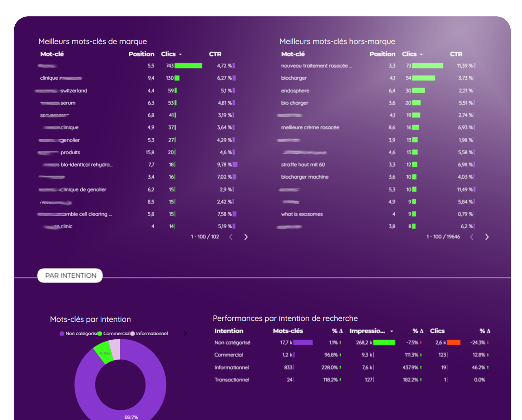
Task: Toggle the Commercial legend entry
Action: [x=115, y=333]
